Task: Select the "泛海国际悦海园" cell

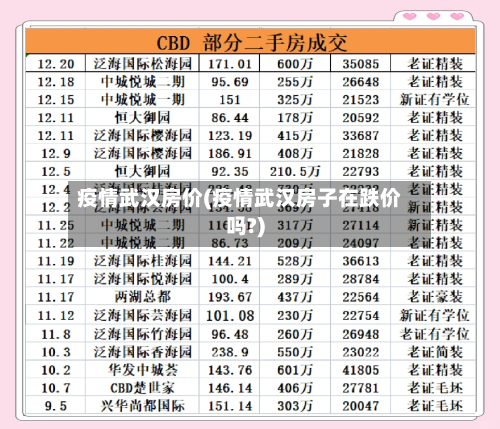Action: [x=143, y=279]
